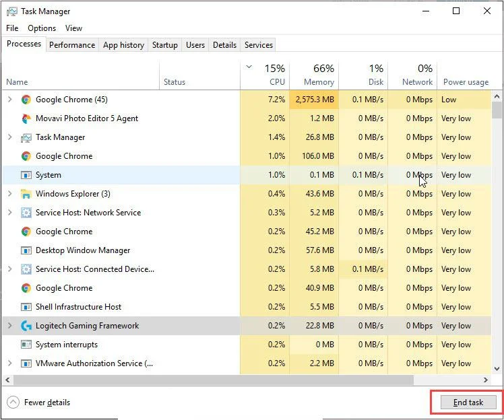Open the File menu
504x420 pixels.
[12, 28]
